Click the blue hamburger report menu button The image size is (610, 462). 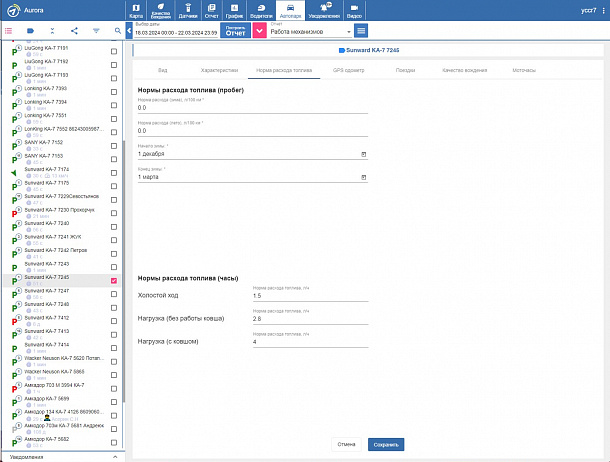click(361, 31)
